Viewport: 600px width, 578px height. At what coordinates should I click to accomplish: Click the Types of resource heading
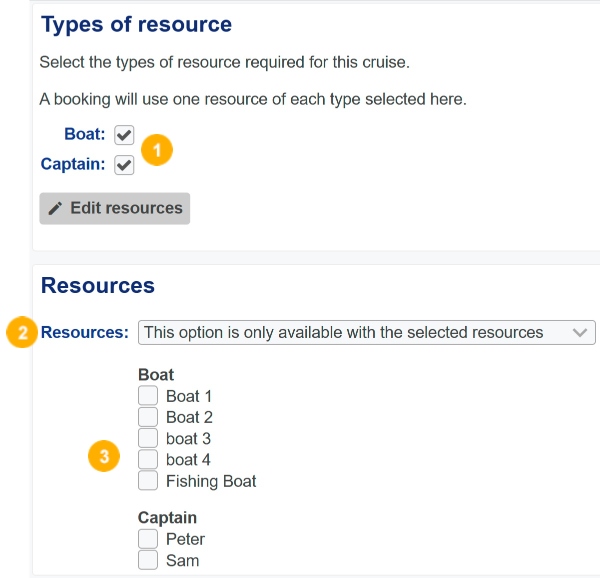tap(136, 24)
